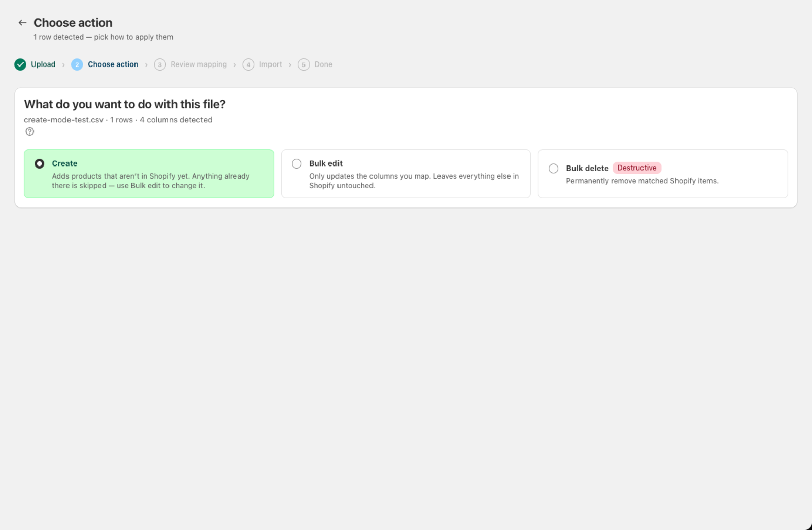This screenshot has width=812, height=530.
Task: Click the Choose action page title
Action: [73, 23]
